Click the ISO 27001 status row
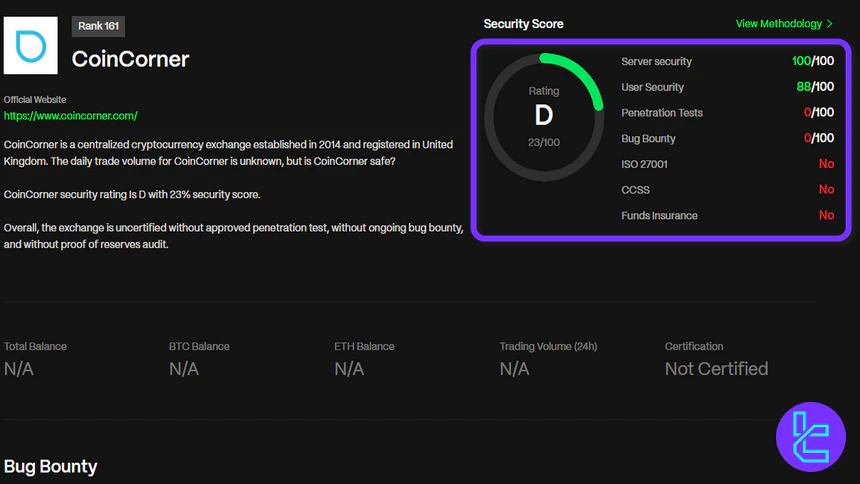Viewport: 860px width, 484px height. pos(727,164)
